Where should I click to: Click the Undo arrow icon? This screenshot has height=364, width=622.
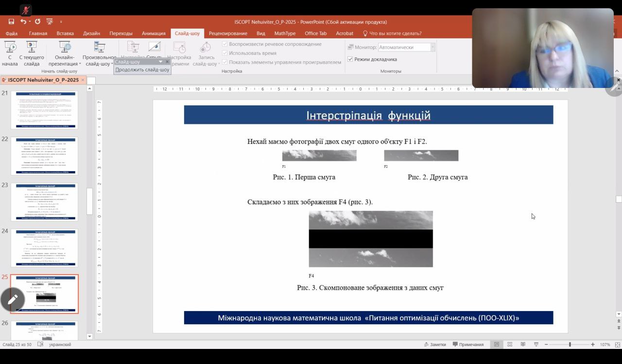click(x=23, y=22)
